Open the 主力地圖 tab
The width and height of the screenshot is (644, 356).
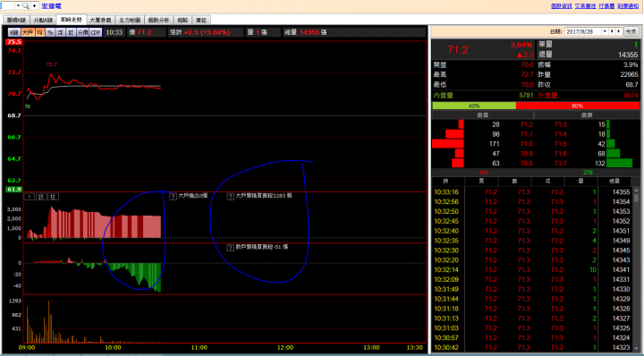(x=130, y=20)
